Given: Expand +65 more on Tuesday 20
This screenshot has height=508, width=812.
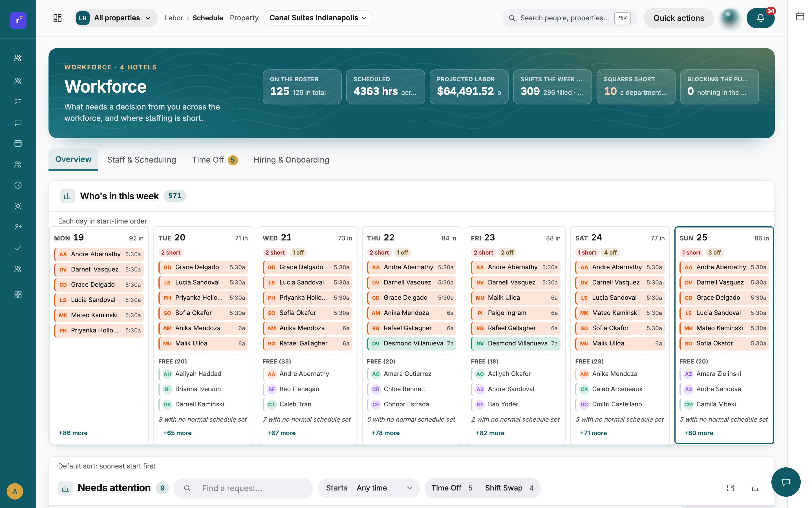Looking at the screenshot, I should click(177, 433).
